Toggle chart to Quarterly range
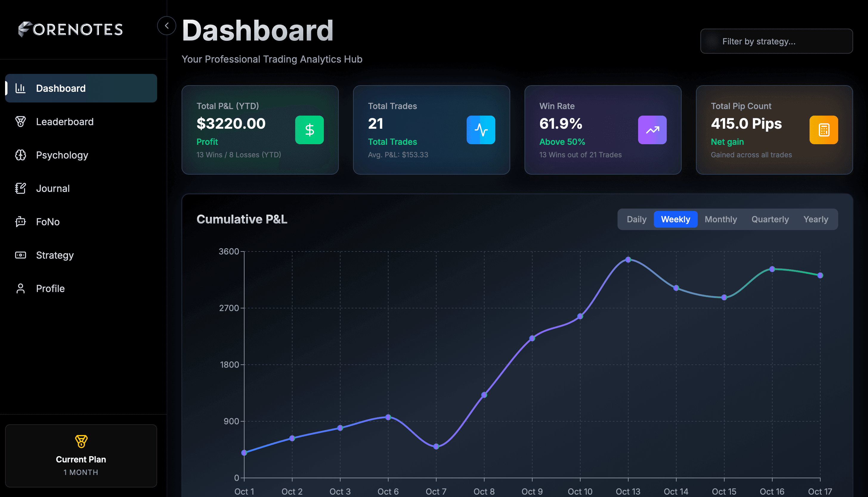 [770, 219]
